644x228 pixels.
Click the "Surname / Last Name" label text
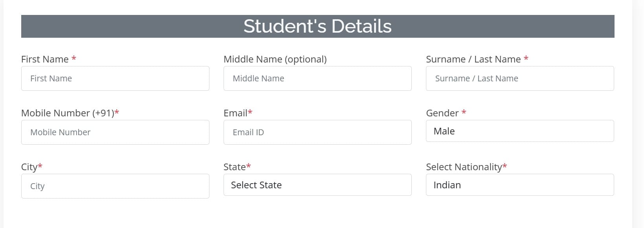(x=473, y=59)
